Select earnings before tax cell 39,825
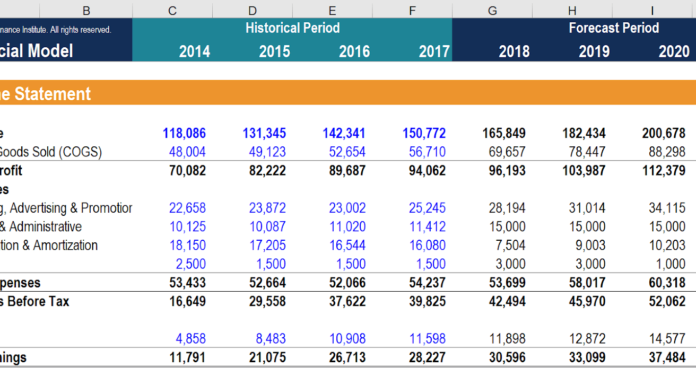 [427, 301]
